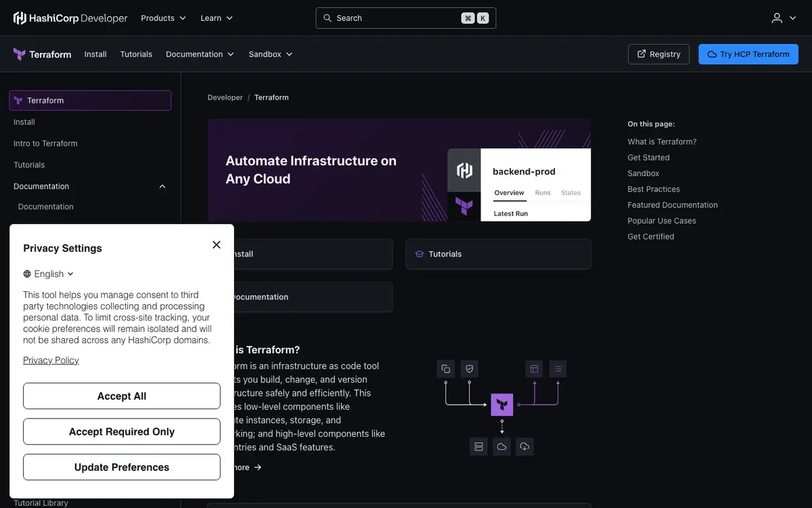Image resolution: width=812 pixels, height=508 pixels.
Task: Open the user account menu icon
Action: click(784, 18)
